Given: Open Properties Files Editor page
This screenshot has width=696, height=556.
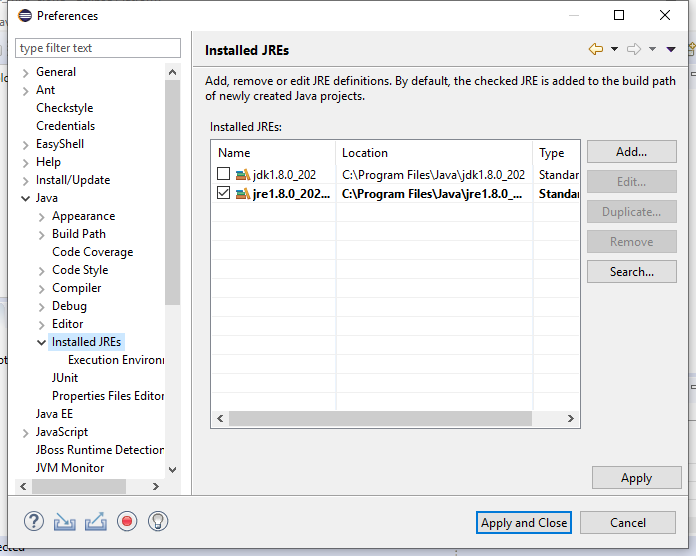Looking at the screenshot, I should point(108,396).
